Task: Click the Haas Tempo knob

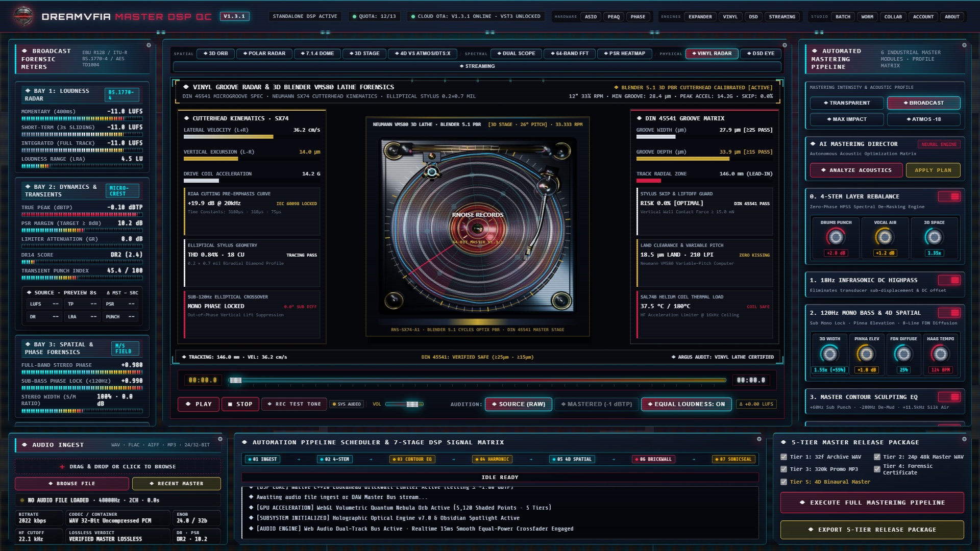Action: point(940,354)
